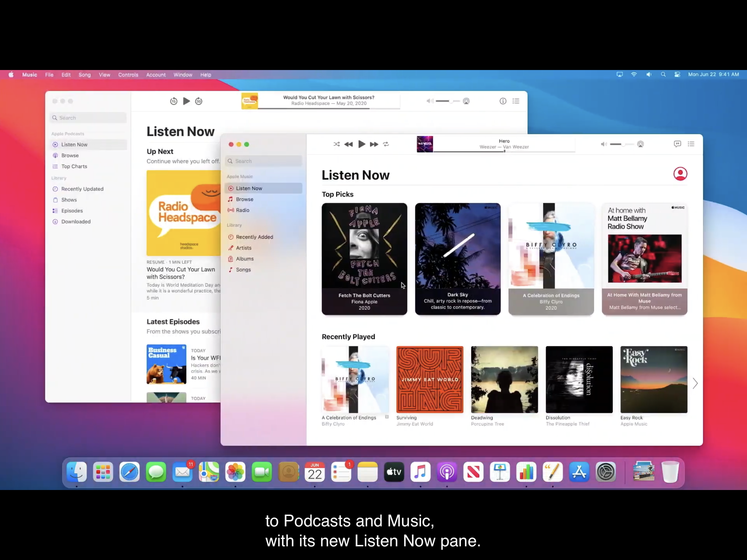Play the song Hero in Music

coord(361,144)
